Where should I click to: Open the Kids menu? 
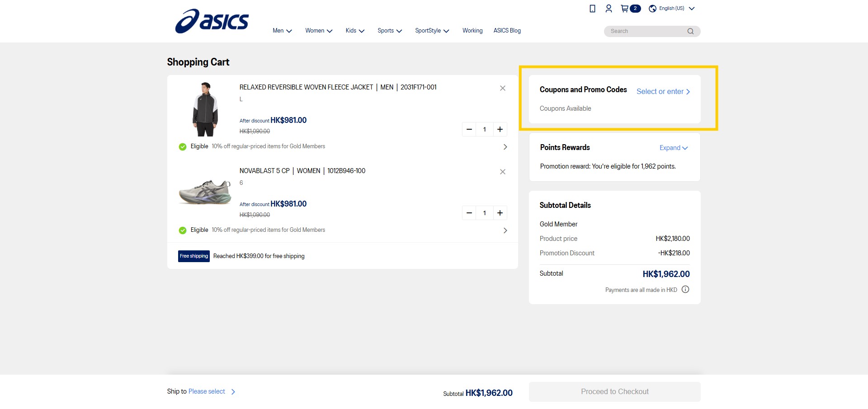(x=355, y=31)
